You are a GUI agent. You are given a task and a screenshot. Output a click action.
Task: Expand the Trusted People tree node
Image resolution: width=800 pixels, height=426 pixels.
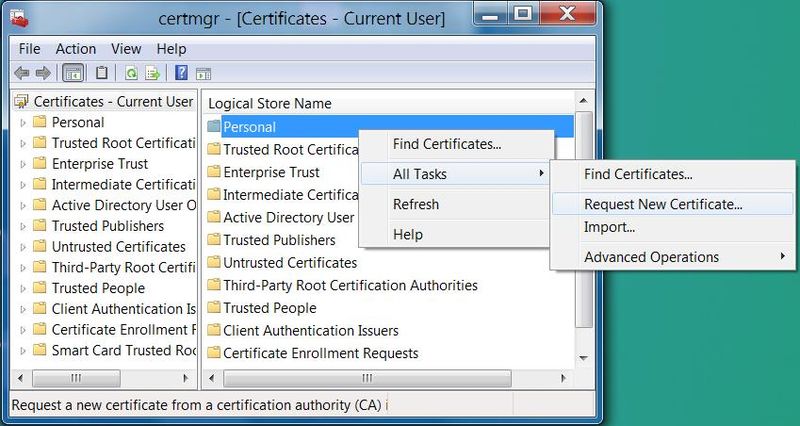pos(23,289)
